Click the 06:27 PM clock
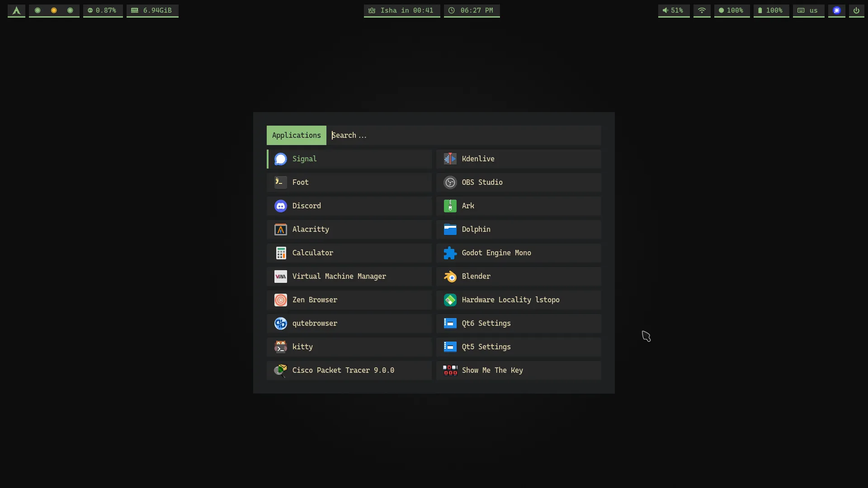 click(x=472, y=10)
